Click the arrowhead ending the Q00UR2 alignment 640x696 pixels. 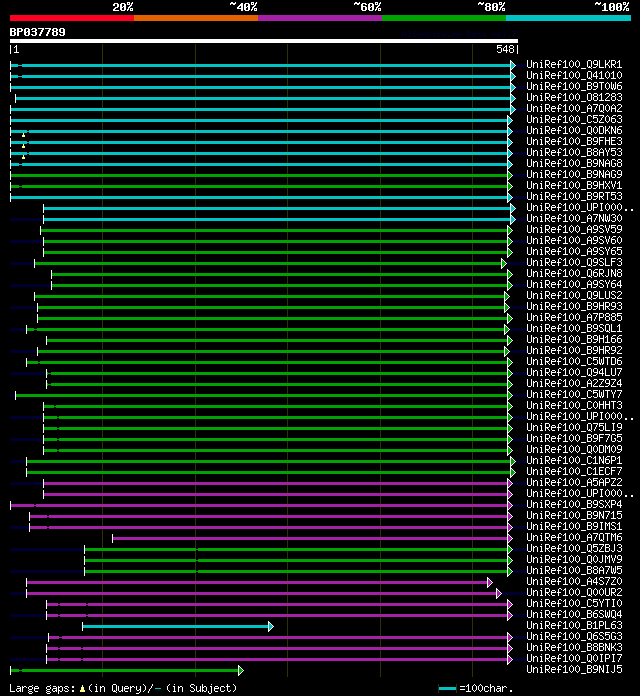pyautogui.click(x=499, y=593)
